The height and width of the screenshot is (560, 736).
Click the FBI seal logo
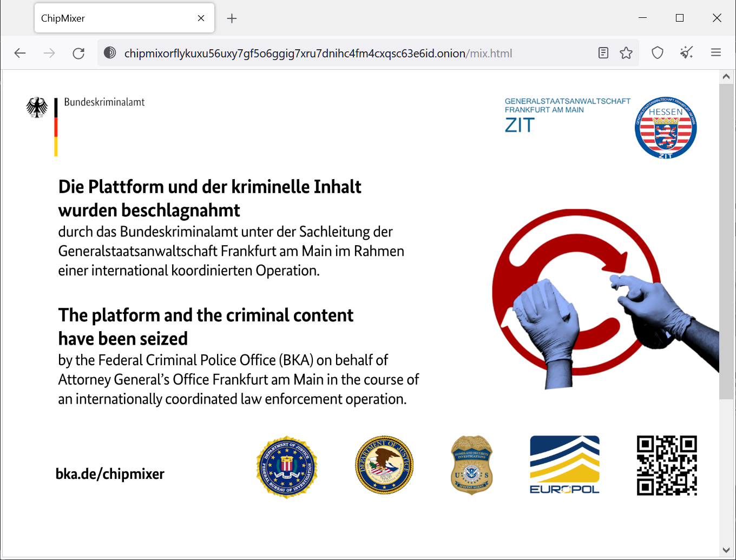pyautogui.click(x=287, y=467)
